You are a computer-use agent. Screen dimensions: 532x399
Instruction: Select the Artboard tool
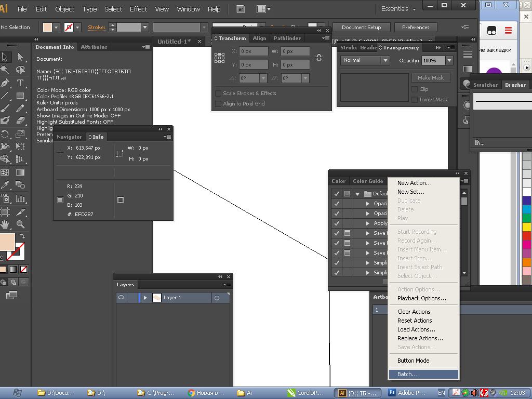click(5, 212)
